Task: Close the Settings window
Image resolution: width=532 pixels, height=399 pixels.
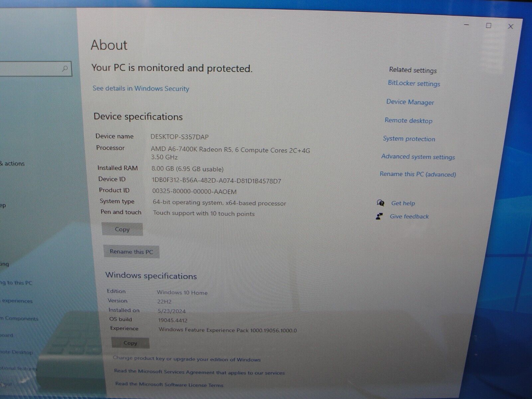Action: (x=511, y=26)
